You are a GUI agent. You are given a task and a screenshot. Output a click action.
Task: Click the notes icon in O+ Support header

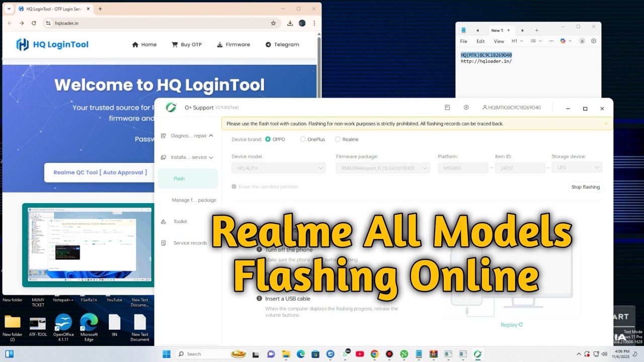tap(447, 108)
